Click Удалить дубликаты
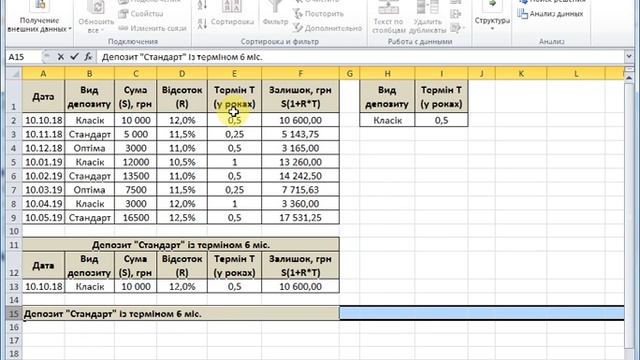 [x=427, y=17]
